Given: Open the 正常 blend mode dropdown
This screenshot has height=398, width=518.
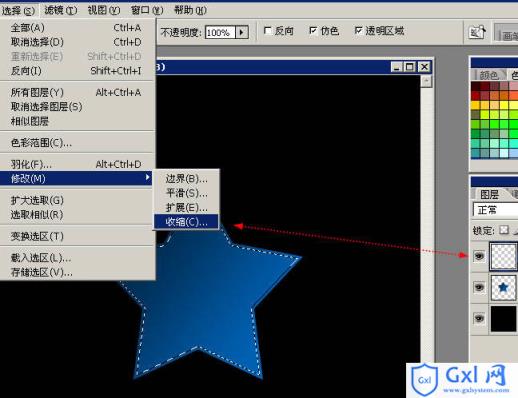Looking at the screenshot, I should (495, 210).
